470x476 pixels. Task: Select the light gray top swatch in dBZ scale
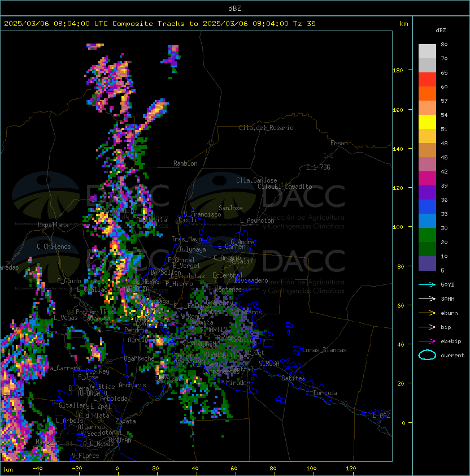pos(427,51)
